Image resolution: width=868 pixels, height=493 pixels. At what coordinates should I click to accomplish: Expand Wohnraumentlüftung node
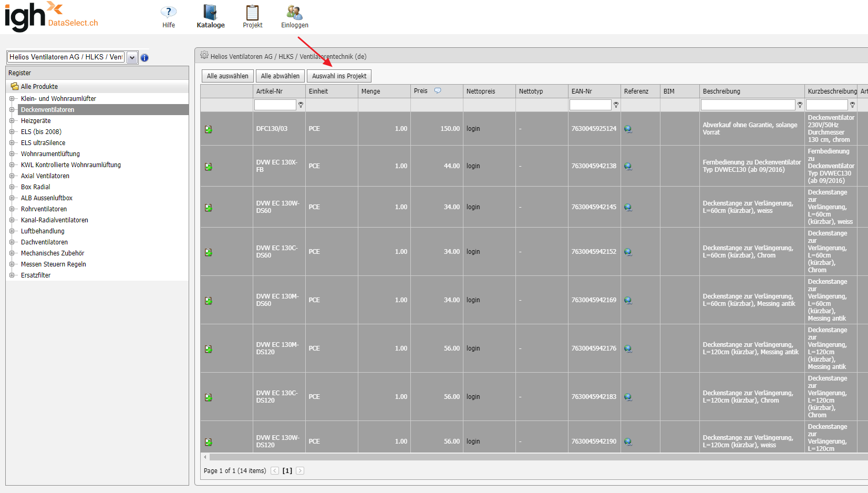(x=12, y=153)
